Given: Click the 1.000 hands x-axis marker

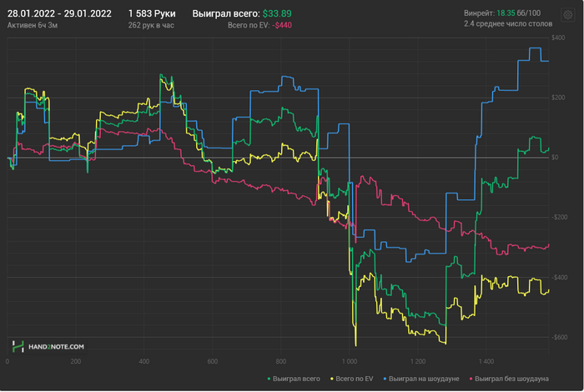Looking at the screenshot, I should 350,362.
